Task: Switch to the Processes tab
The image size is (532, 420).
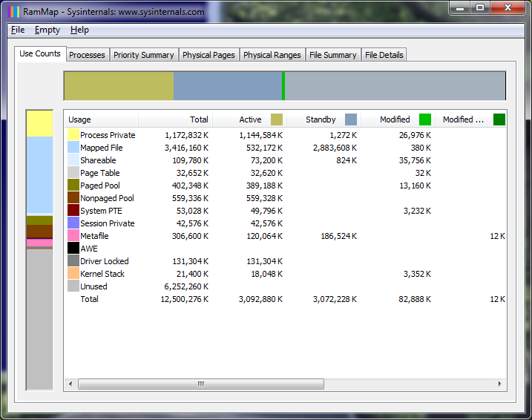Action: [x=87, y=55]
